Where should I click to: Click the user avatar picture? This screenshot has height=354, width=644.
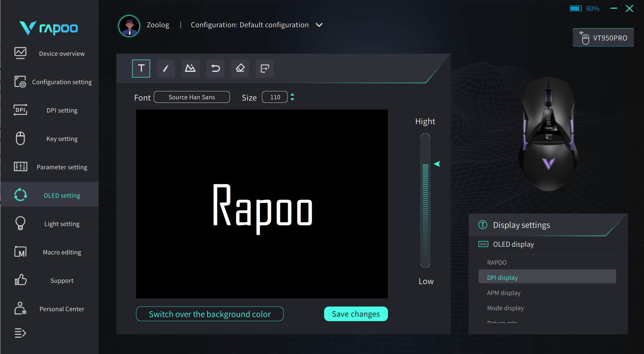(129, 26)
